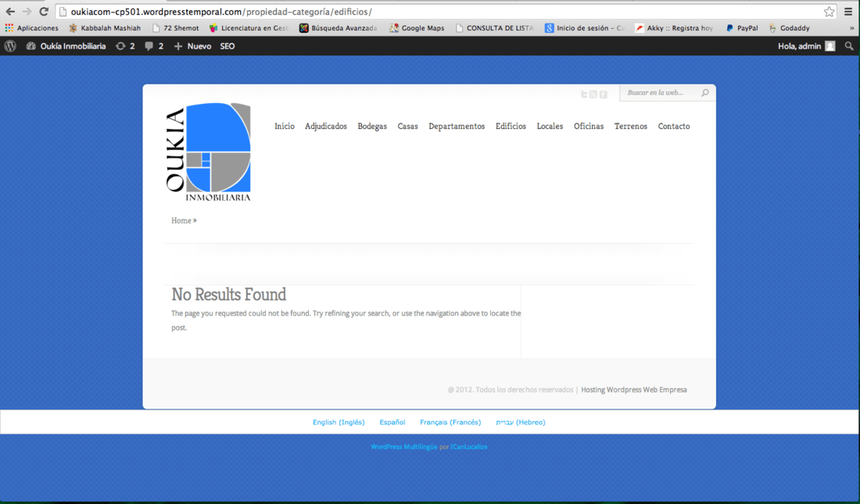860x504 pixels.
Task: Click the No Results Found heading
Action: (x=229, y=295)
